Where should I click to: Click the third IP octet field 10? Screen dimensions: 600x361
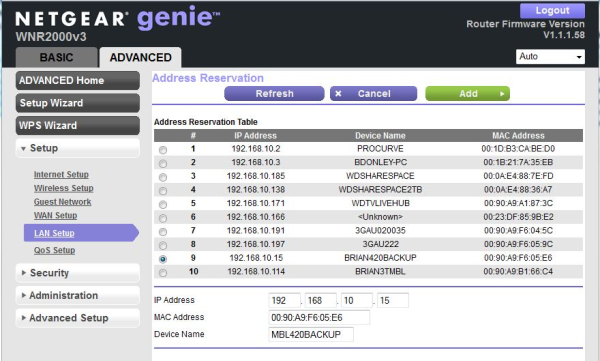click(357, 301)
